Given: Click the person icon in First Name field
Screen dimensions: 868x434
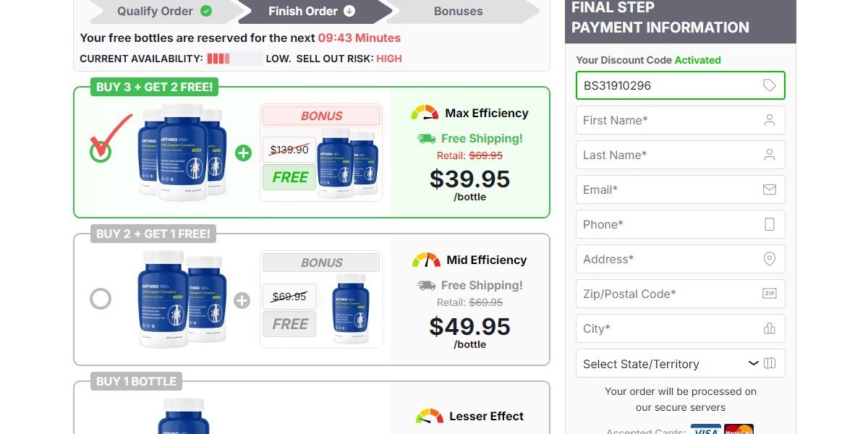Looking at the screenshot, I should 770,120.
